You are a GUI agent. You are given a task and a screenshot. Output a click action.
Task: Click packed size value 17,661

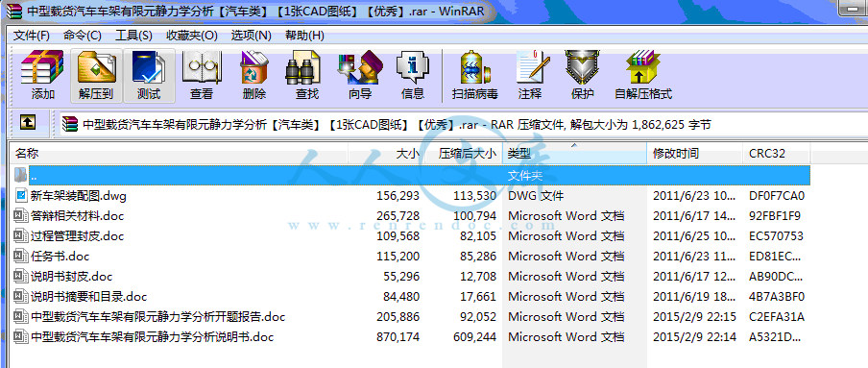click(x=478, y=297)
